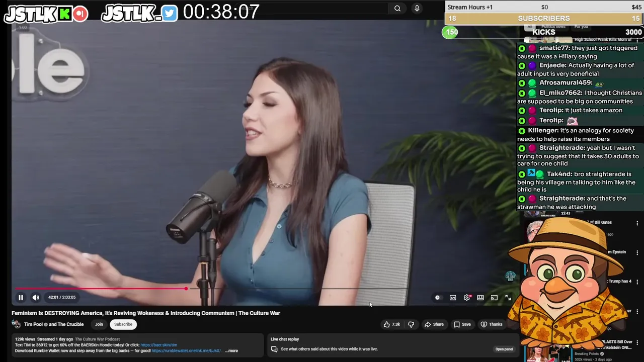Viewport: 644px width, 362px height.
Task: Click The Culture War Podcast link in description
Action: click(x=98, y=339)
